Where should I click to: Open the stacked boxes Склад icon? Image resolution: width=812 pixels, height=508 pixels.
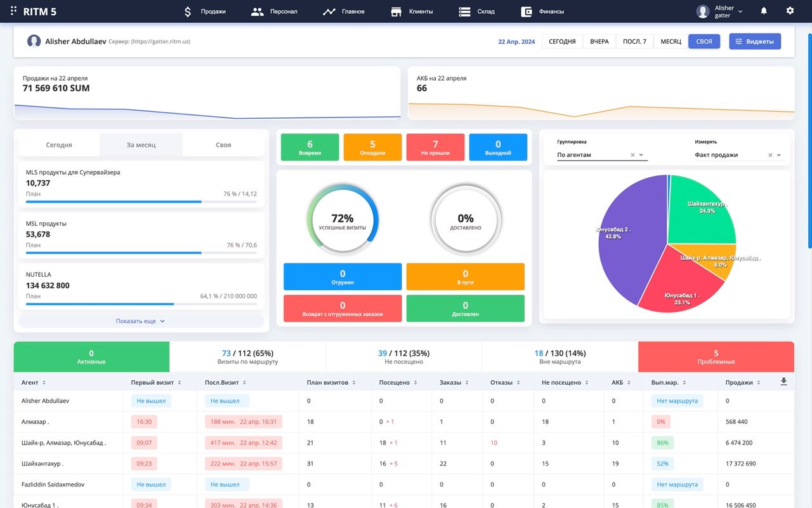click(464, 11)
